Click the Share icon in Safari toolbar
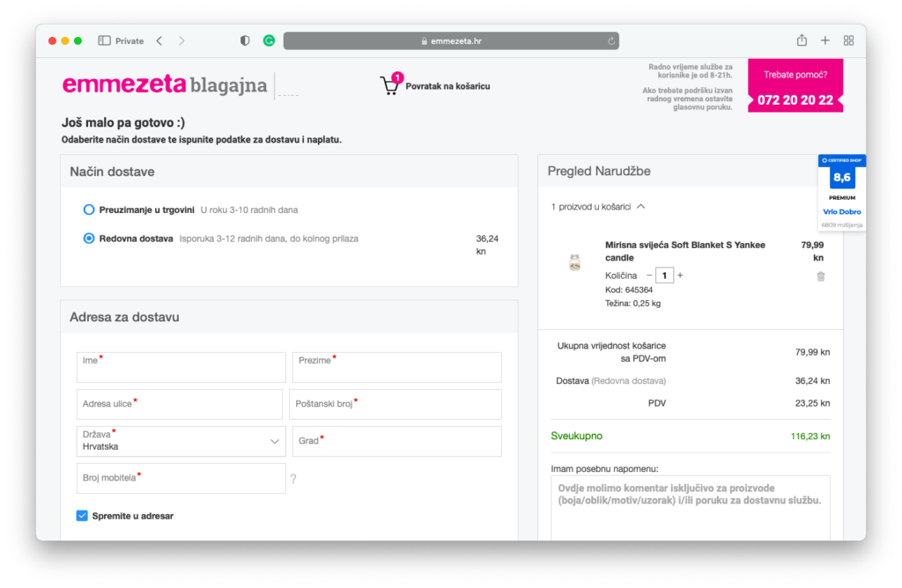The width and height of the screenshot is (902, 588). tap(802, 40)
